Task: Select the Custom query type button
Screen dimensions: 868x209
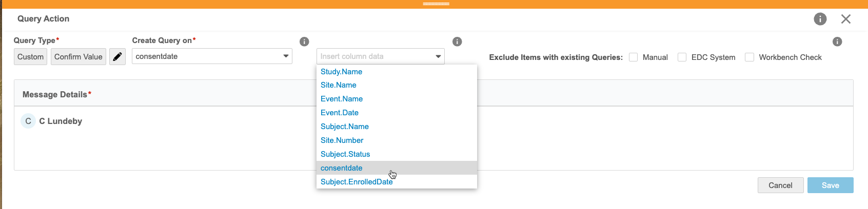Action: click(30, 57)
